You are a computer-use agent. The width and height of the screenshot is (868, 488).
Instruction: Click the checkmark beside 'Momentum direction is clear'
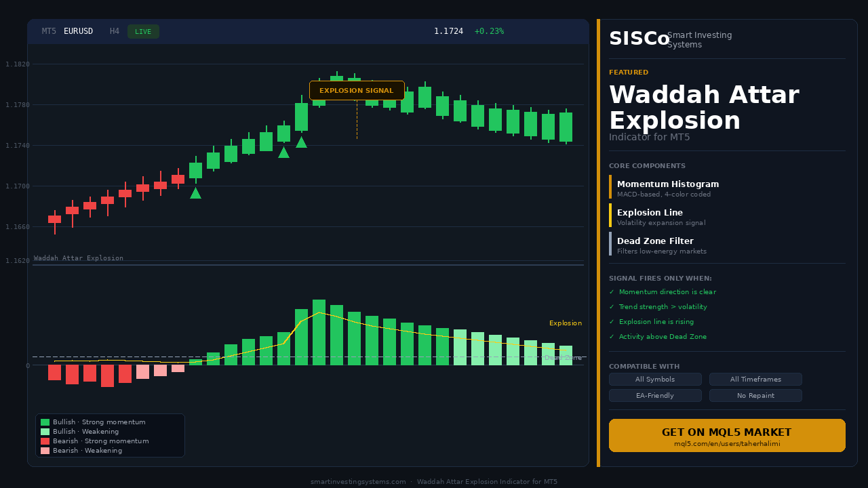click(x=611, y=292)
